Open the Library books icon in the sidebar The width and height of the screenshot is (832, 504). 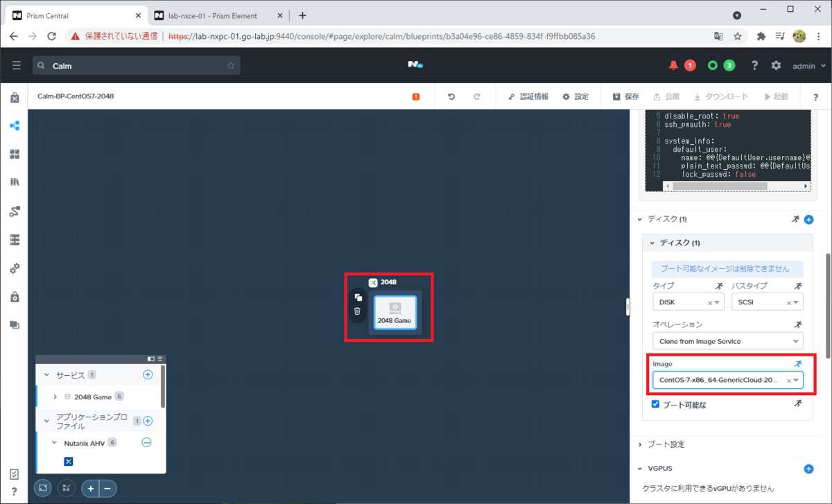(15, 182)
